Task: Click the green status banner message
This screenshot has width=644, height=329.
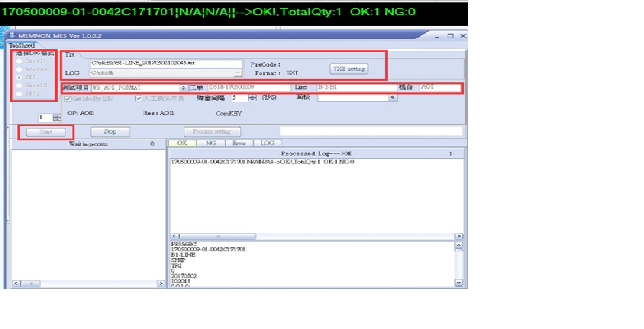Action: [209, 11]
